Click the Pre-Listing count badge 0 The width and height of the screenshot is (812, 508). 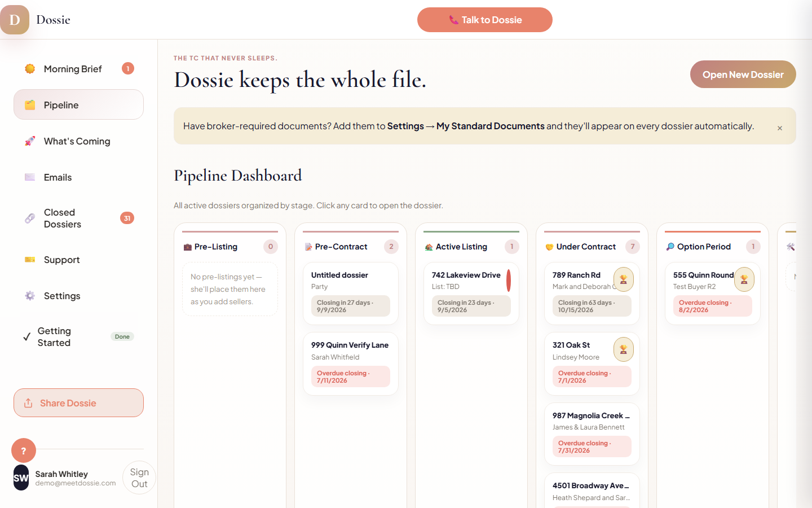tap(271, 247)
